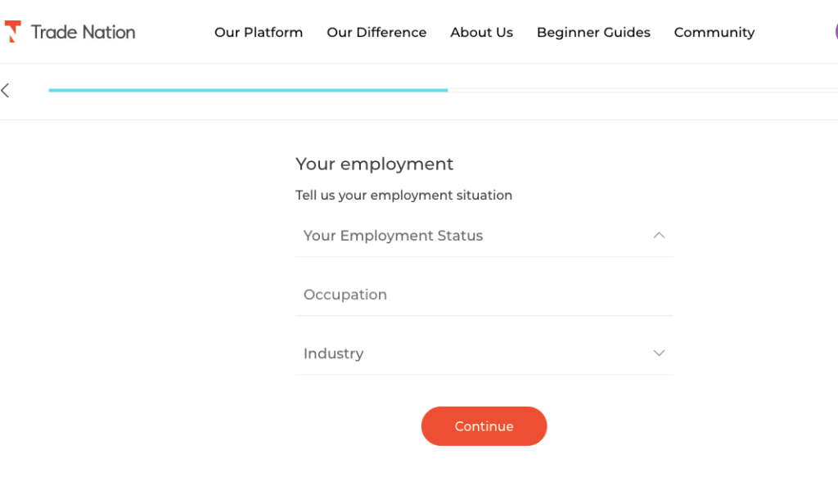Click the unfilled grey section of the progress bar
This screenshot has width=838, height=504.
click(638, 90)
